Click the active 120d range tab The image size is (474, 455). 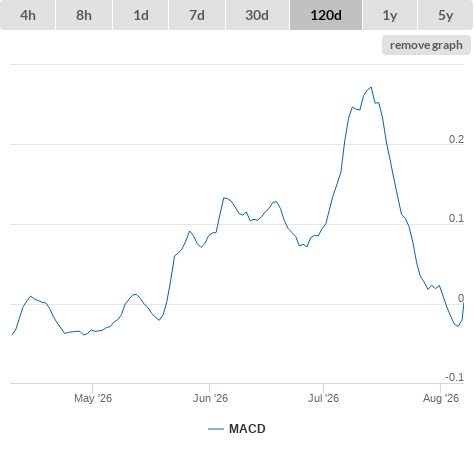pos(326,15)
